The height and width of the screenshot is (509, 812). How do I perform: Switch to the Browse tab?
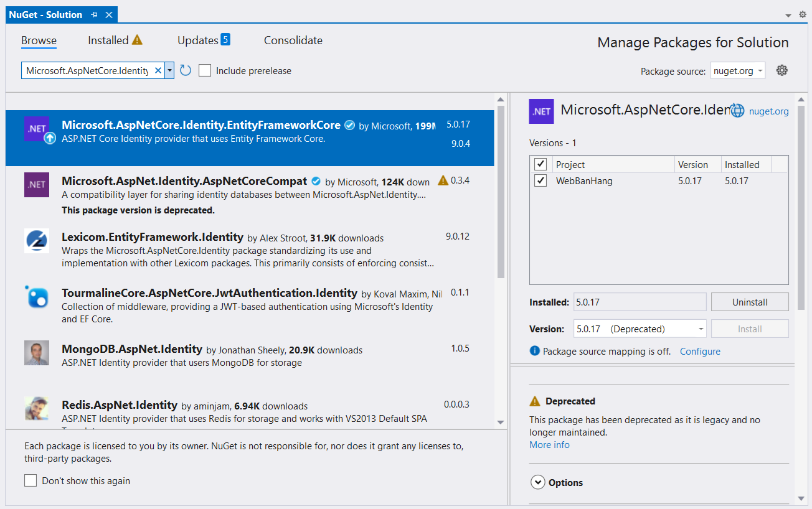pyautogui.click(x=39, y=40)
